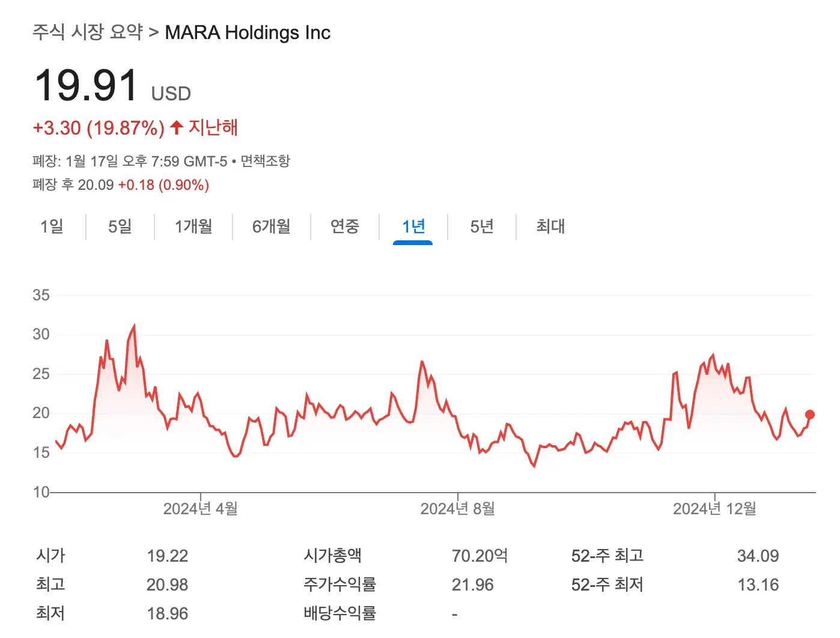The width and height of the screenshot is (840, 638).
Task: Click the 2024년 8월 axis label
Action: 458,508
